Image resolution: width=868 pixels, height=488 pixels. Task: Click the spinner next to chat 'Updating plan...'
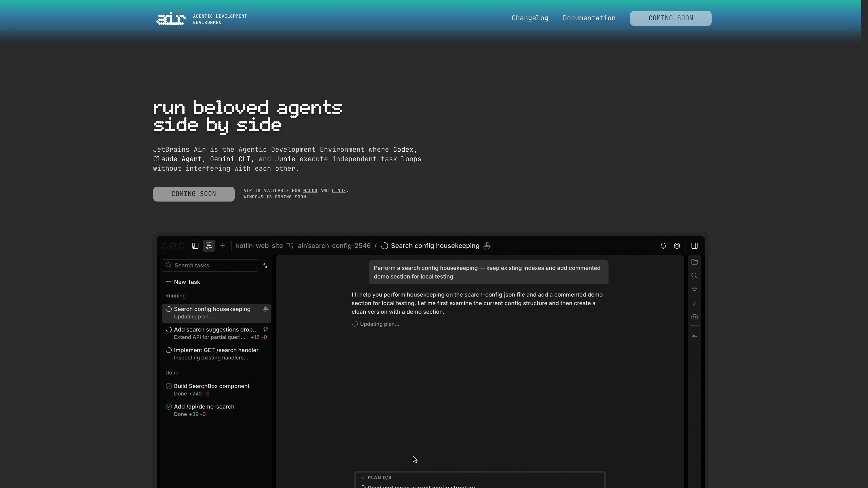355,324
